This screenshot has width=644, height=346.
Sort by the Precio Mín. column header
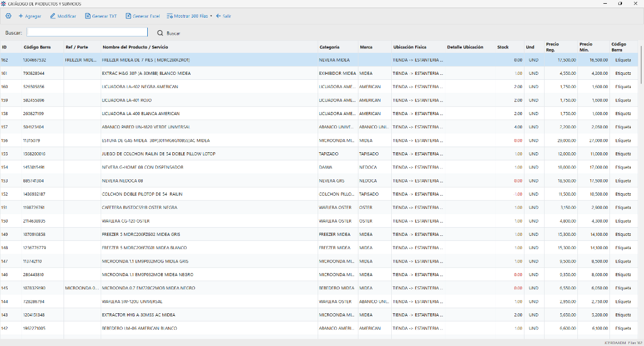(586, 47)
